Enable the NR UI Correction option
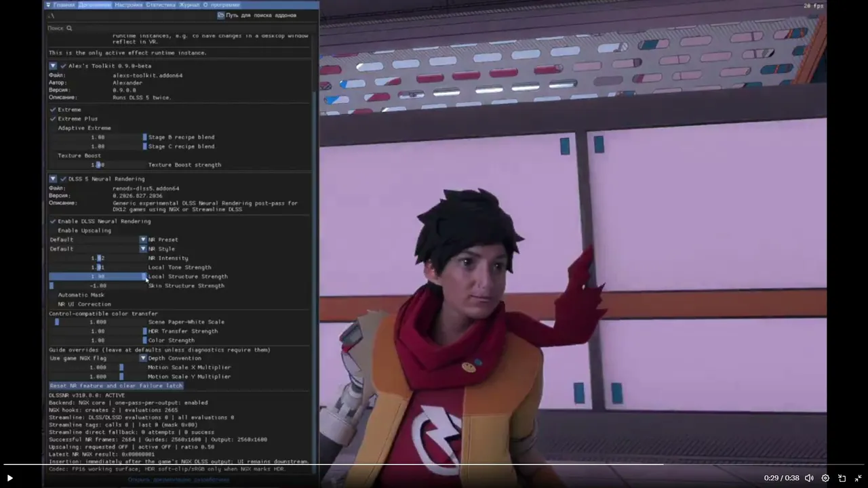 pos(52,304)
